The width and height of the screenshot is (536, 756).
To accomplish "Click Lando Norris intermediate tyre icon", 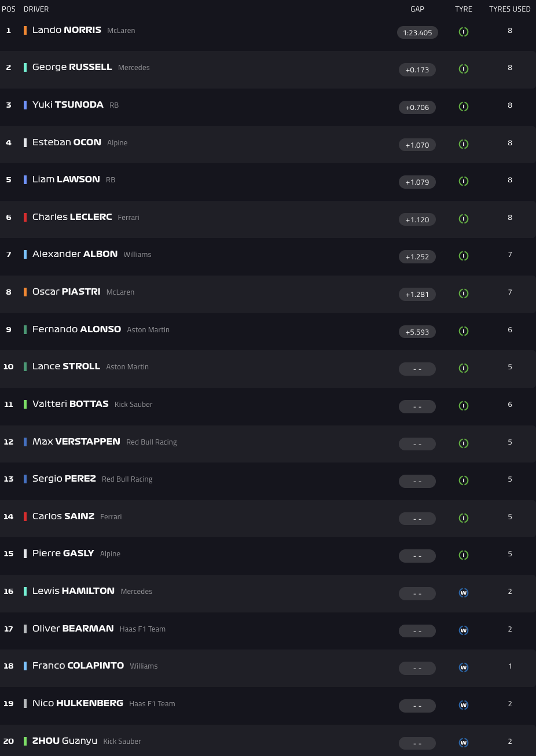I will coord(464,32).
